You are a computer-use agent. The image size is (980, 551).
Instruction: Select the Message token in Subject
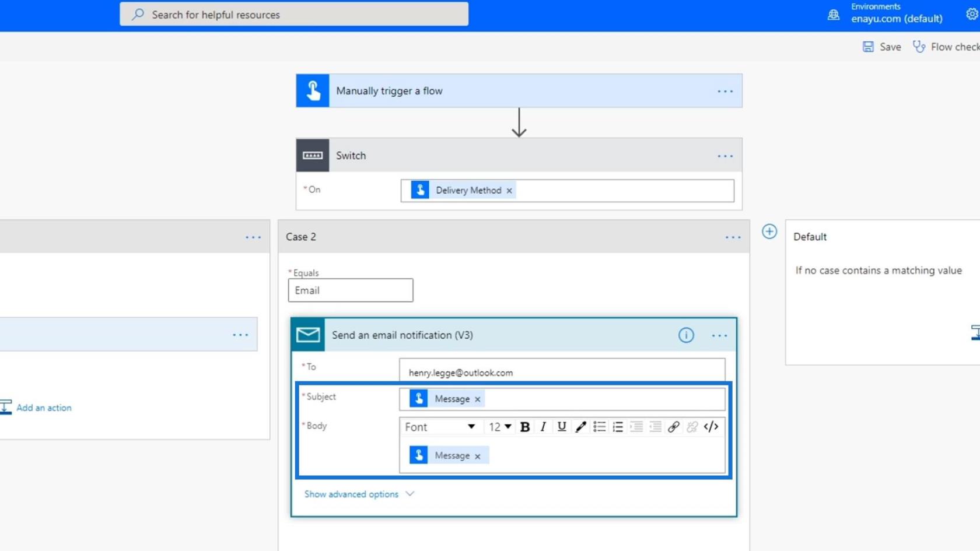pos(448,399)
